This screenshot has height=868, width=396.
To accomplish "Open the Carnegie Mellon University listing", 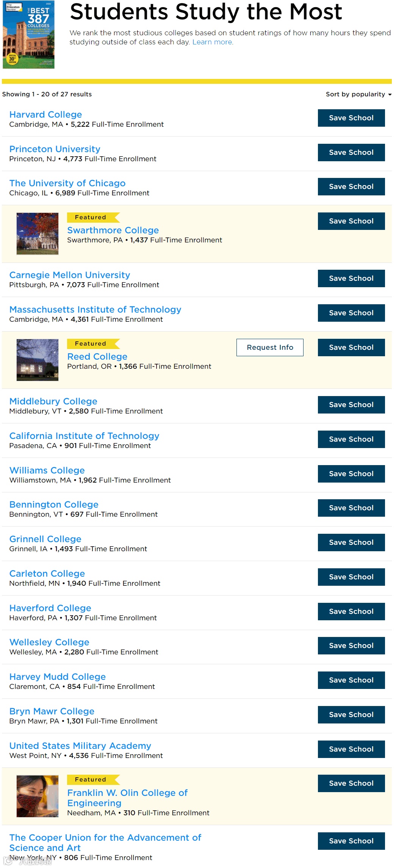I will [70, 275].
